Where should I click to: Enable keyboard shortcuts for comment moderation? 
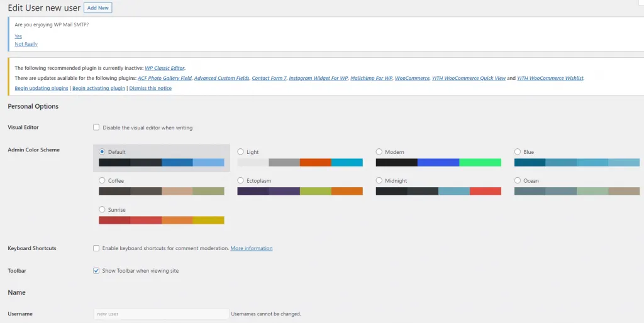tap(96, 248)
